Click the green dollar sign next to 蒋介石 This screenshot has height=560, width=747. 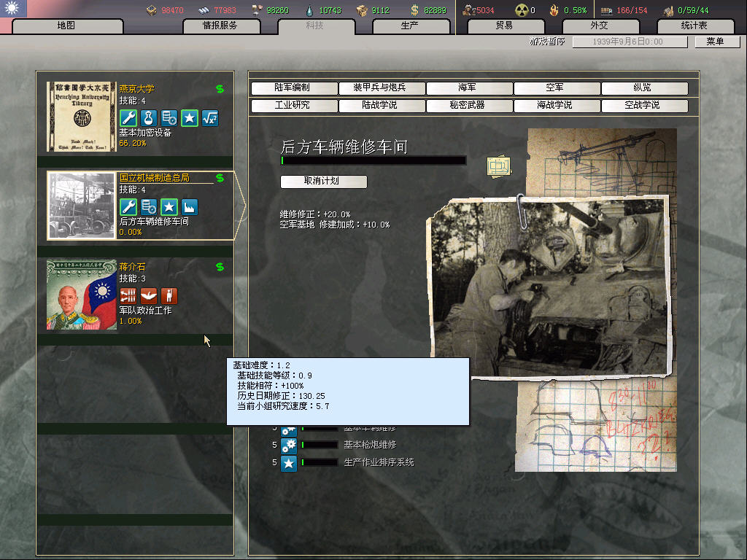pos(220,267)
